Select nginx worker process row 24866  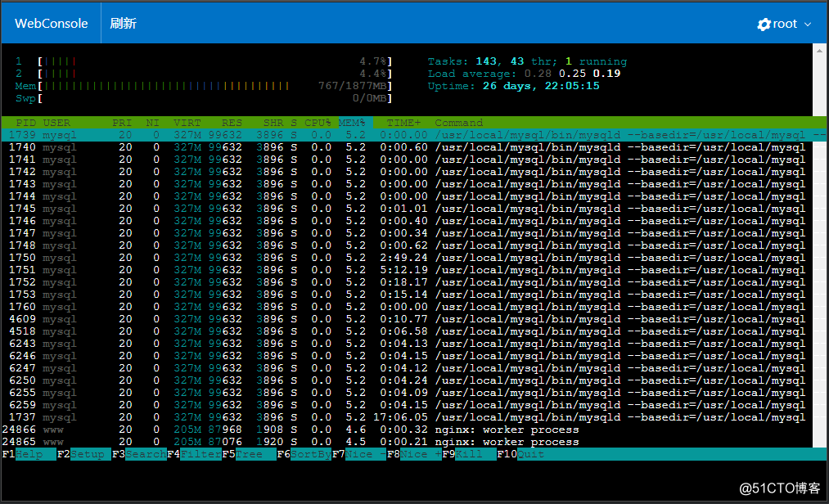click(407, 430)
